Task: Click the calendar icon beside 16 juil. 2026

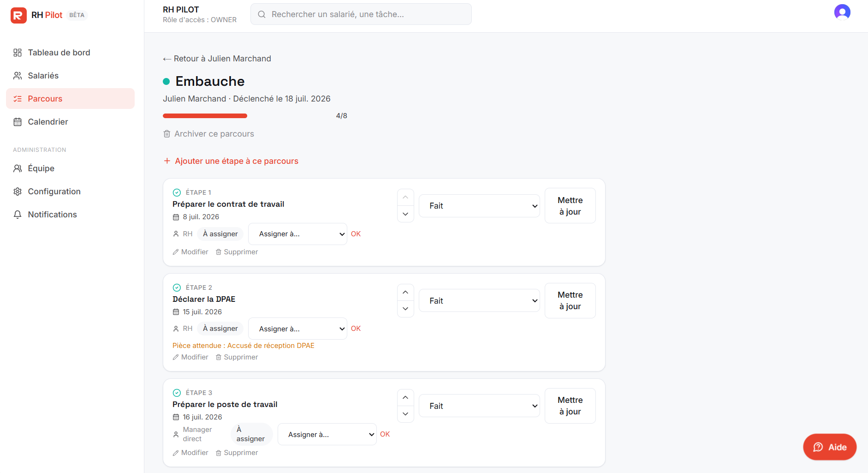Action: tap(176, 417)
